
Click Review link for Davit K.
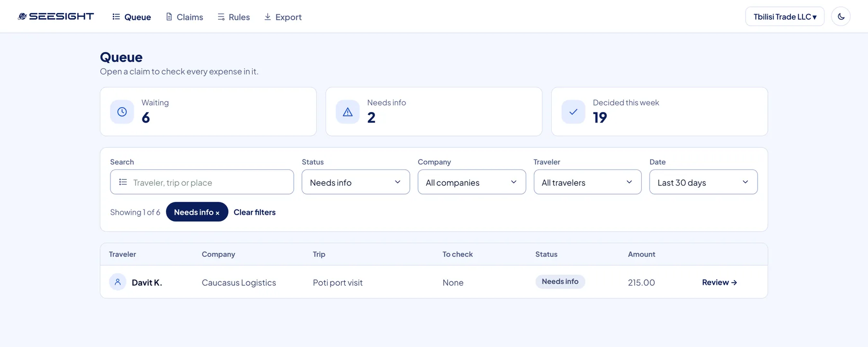[x=719, y=282]
